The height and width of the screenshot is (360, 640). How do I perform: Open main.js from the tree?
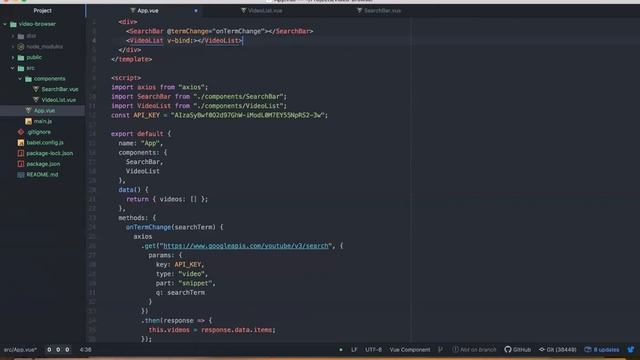[42, 121]
